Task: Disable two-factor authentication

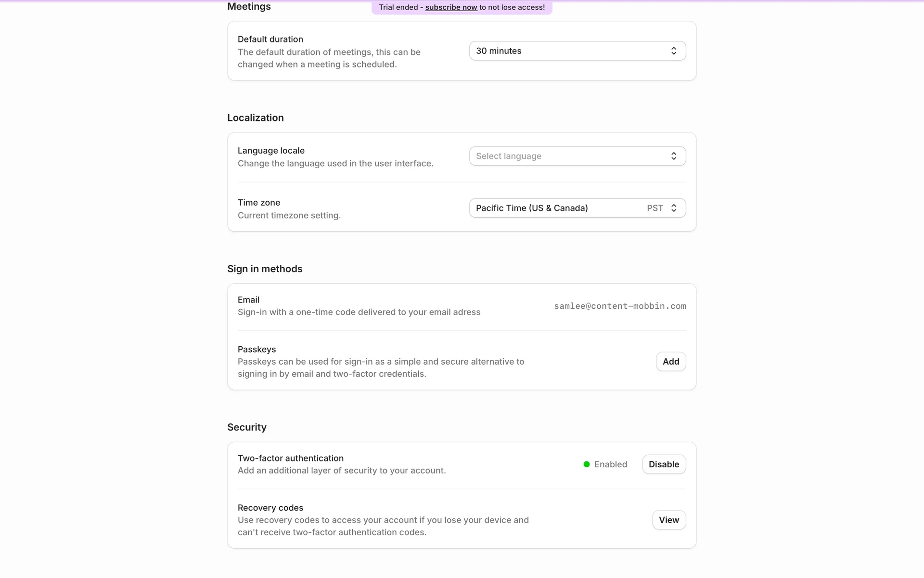Action: (664, 464)
